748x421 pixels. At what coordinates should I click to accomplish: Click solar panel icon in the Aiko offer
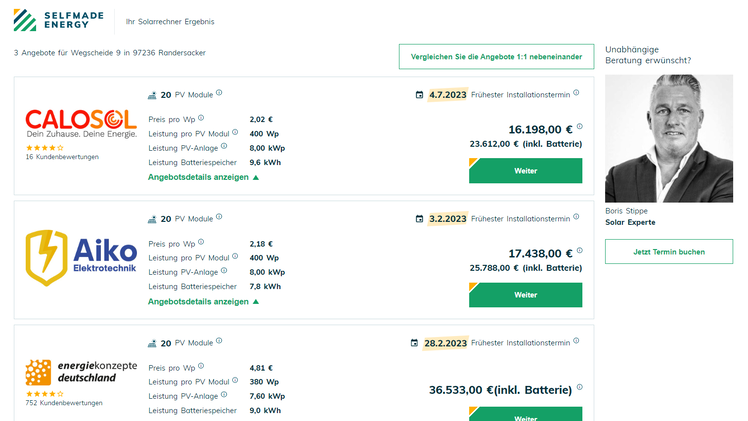coord(152,218)
